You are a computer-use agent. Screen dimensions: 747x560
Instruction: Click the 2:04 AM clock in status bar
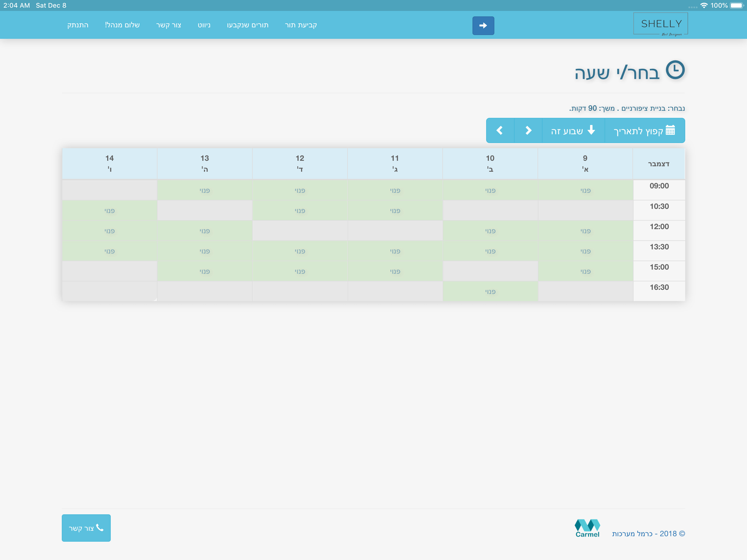coord(17,5)
